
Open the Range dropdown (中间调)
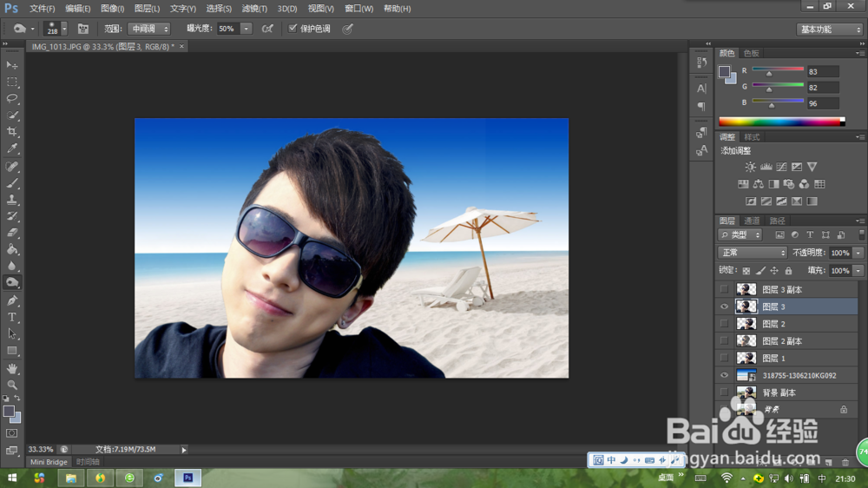click(149, 29)
